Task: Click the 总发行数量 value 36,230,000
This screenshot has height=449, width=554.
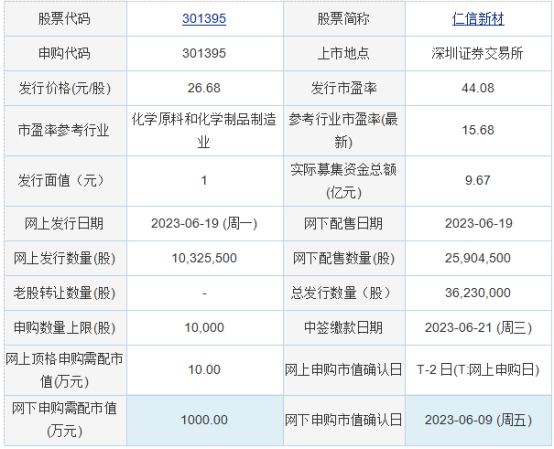Action: [x=478, y=293]
